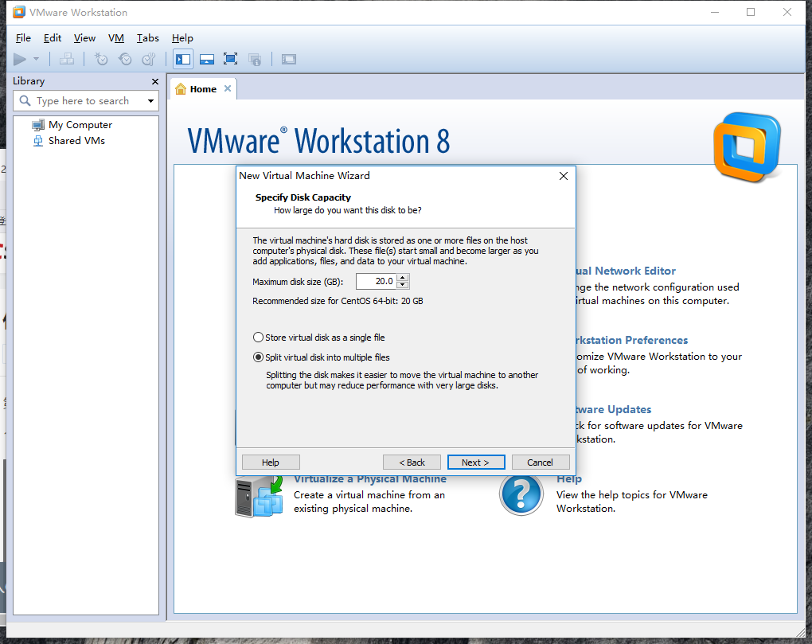Viewport: 812px width, 644px height.
Task: Close the Home tab
Action: pyautogui.click(x=228, y=88)
